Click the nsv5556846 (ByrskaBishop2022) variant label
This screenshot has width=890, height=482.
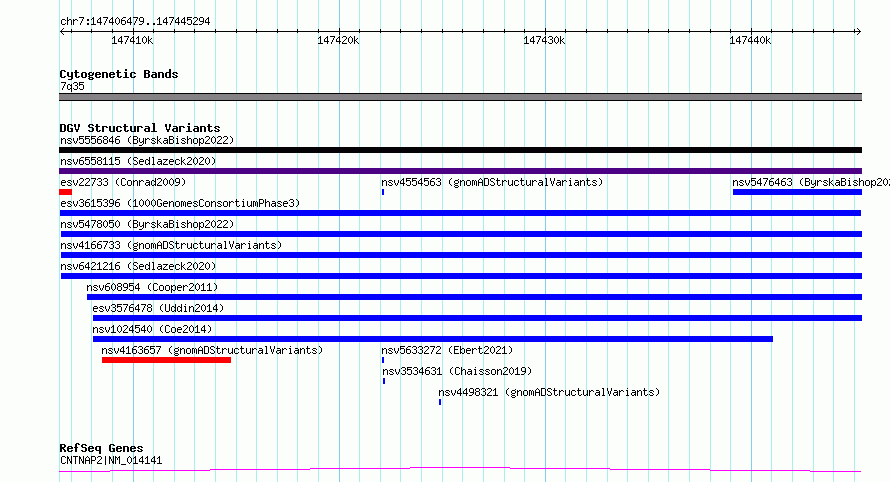pos(147,140)
